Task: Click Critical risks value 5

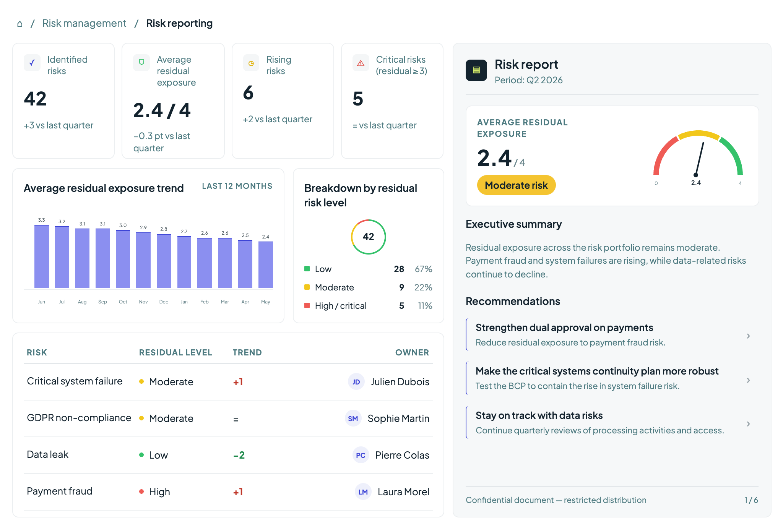Action: pos(358,99)
